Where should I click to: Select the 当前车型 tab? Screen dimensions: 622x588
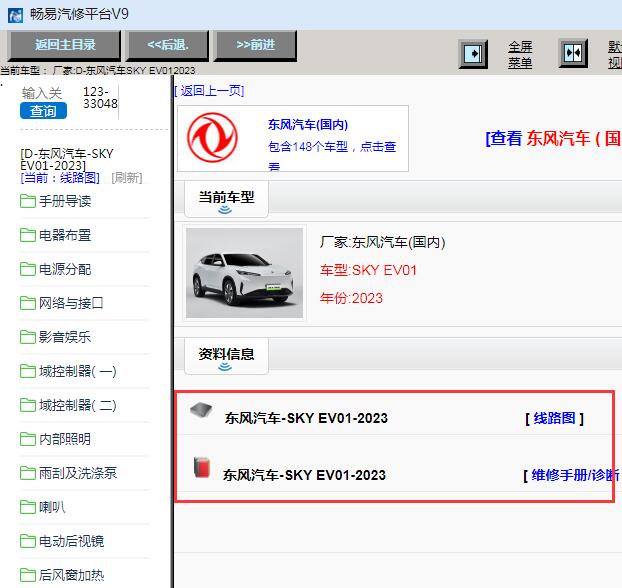point(227,198)
